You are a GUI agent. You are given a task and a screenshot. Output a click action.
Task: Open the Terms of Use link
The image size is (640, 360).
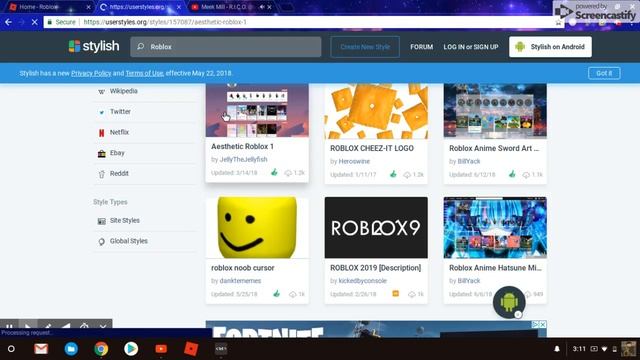(144, 73)
